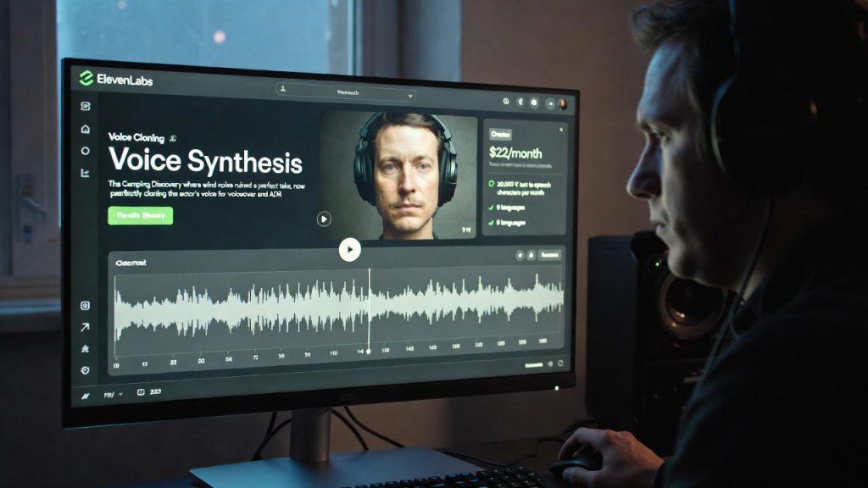Click the header icon left of the avatar
Viewport: 868px width, 488px height.
point(549,103)
